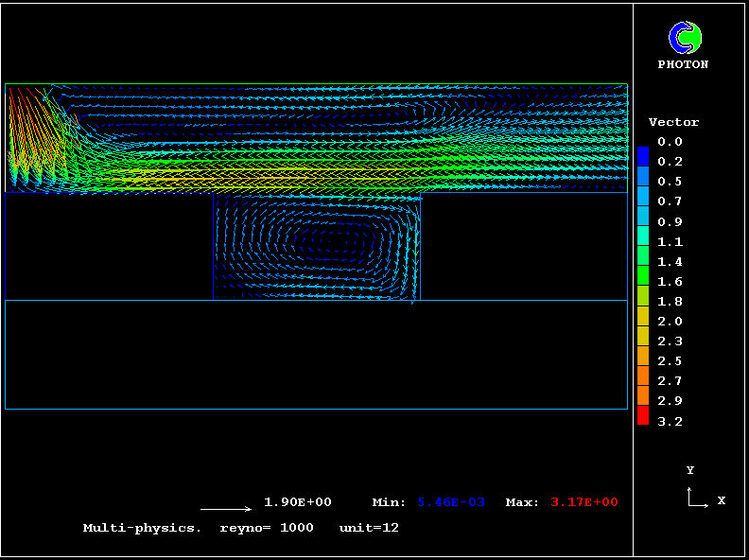This screenshot has width=749, height=560.
Task: Click the 0.0 legend value label
Action: pos(671,142)
